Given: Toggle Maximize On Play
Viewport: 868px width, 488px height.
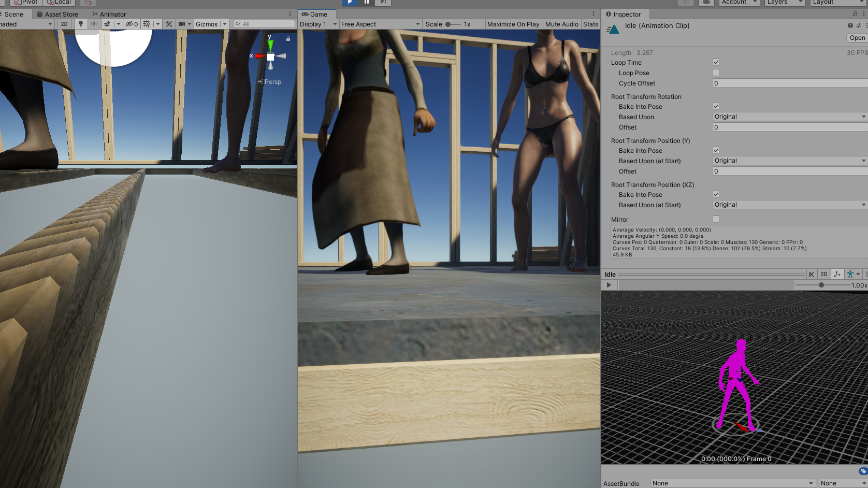Looking at the screenshot, I should click(x=513, y=24).
